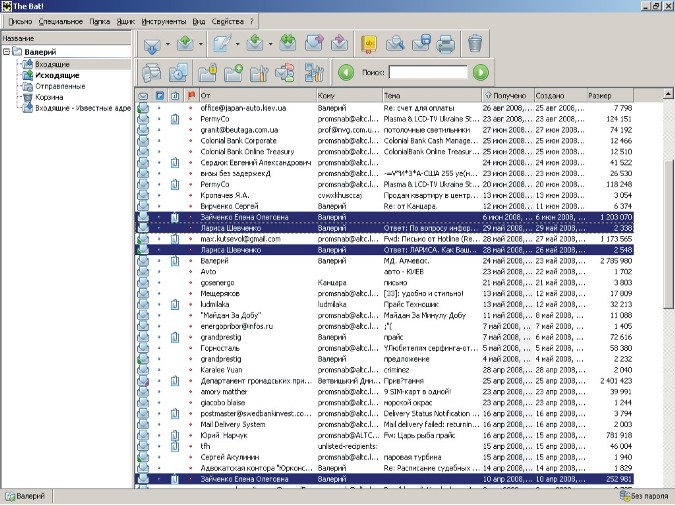Select the Входящие folder
Screen dimensions: 675x506
(x=52, y=64)
